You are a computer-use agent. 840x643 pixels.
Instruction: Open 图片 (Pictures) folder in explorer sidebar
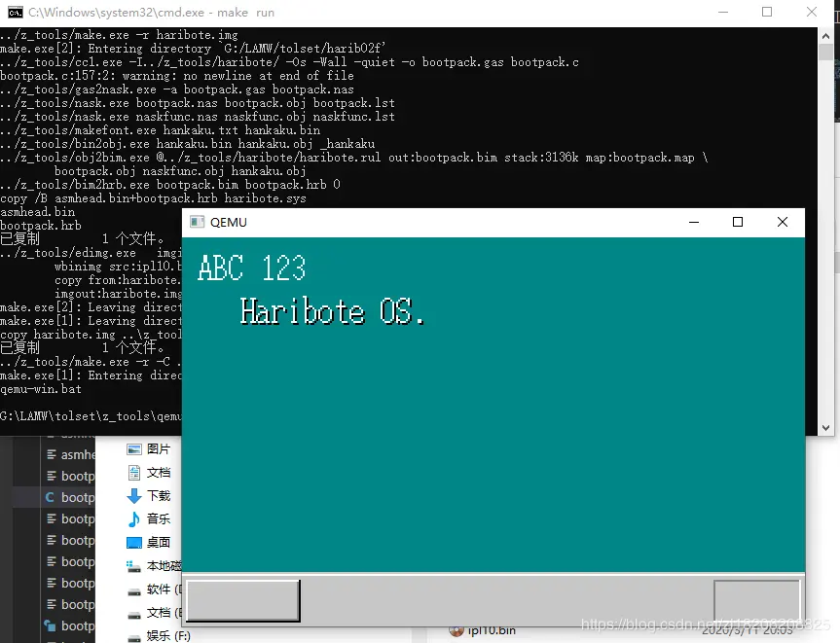148,449
